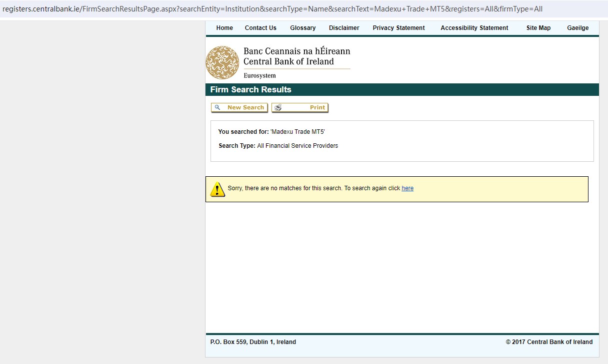The image size is (608, 364).
Task: Go to the Contact Us page
Action: [260, 28]
